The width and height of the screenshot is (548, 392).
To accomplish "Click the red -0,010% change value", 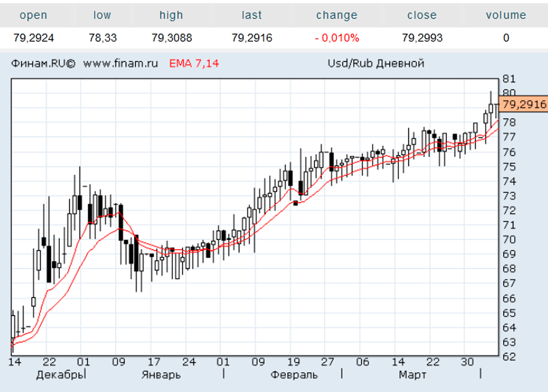I will pyautogui.click(x=336, y=38).
